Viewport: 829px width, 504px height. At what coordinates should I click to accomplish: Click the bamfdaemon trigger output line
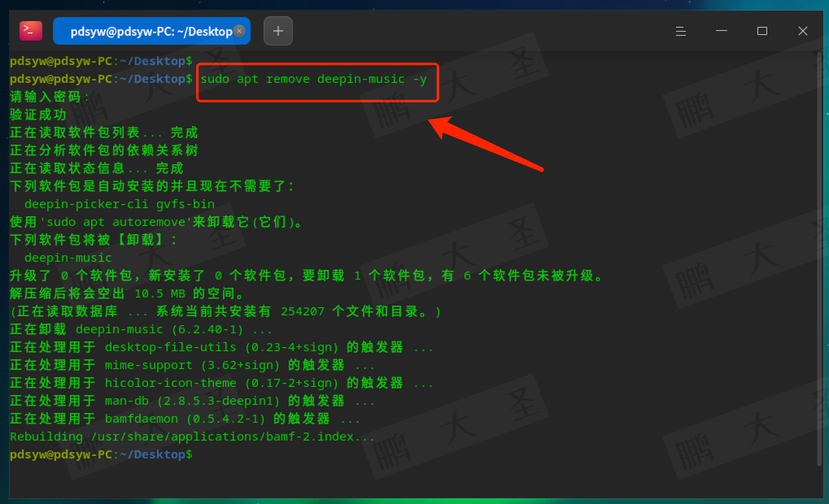pyautogui.click(x=185, y=419)
